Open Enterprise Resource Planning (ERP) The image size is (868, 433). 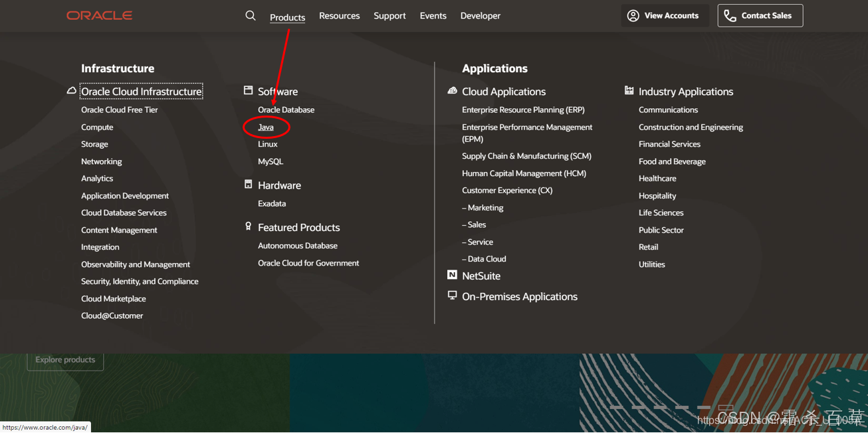coord(523,110)
